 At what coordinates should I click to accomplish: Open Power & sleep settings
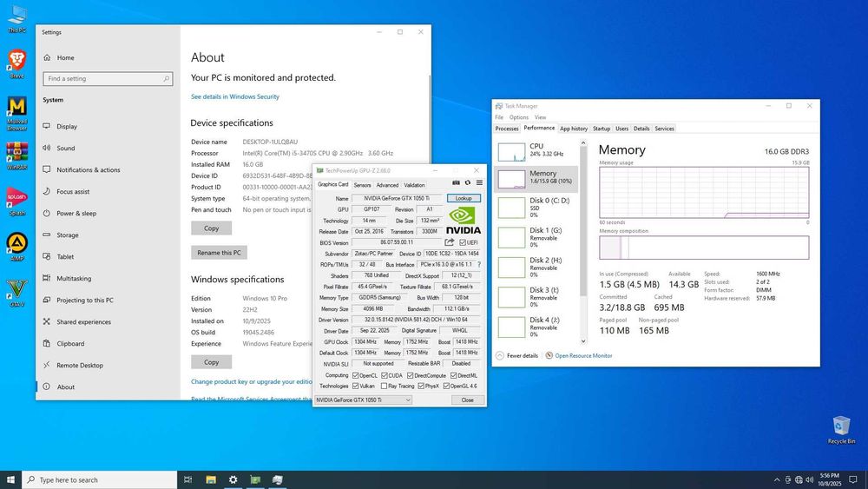click(76, 213)
